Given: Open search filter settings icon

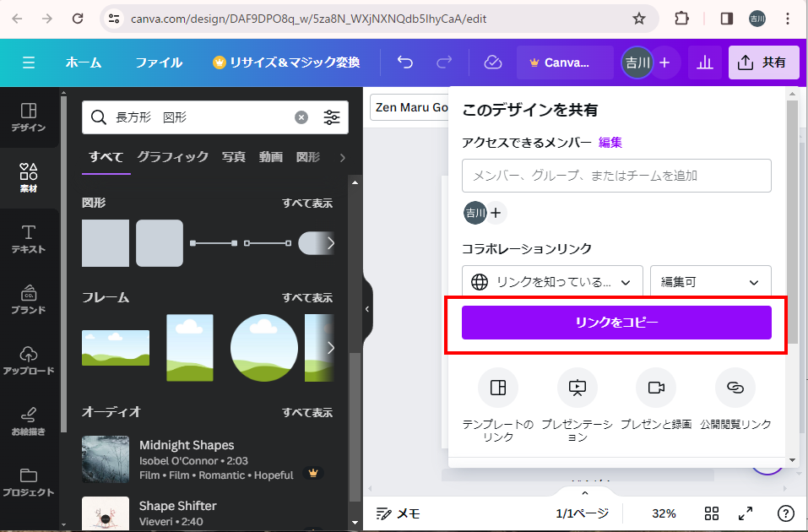Looking at the screenshot, I should pos(332,117).
